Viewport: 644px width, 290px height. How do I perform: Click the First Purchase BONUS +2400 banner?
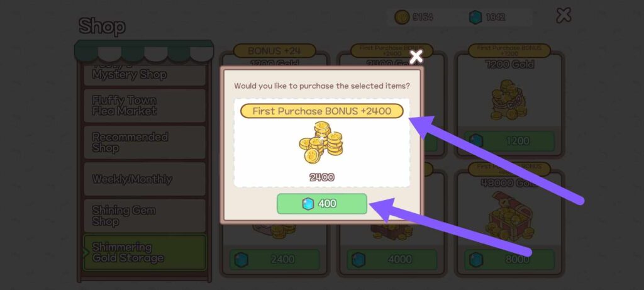[x=321, y=111]
